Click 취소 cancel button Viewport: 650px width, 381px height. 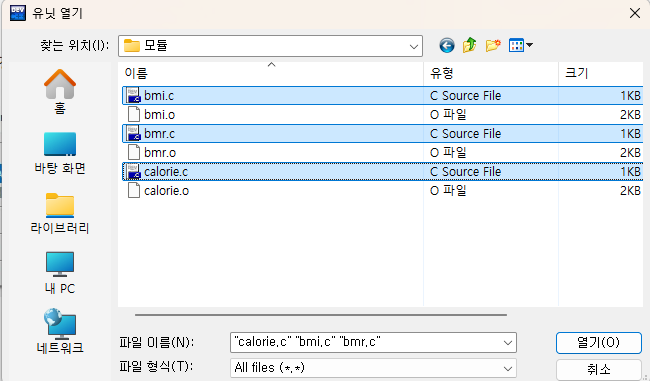click(x=599, y=369)
